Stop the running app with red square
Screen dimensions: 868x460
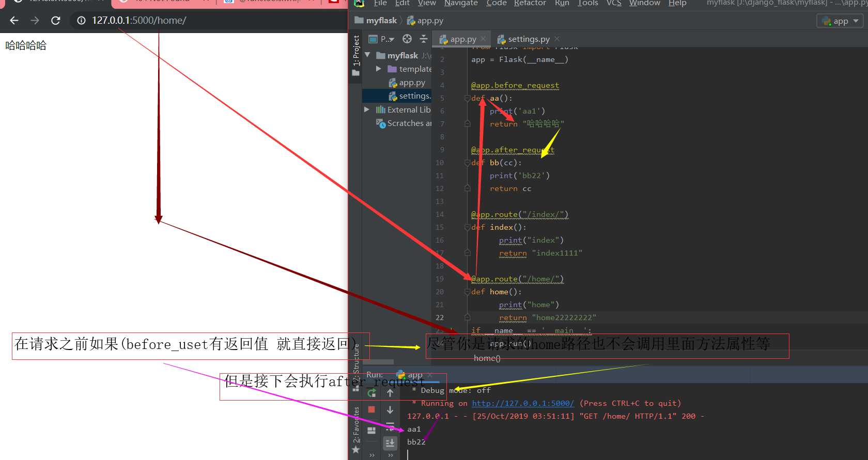click(x=371, y=409)
